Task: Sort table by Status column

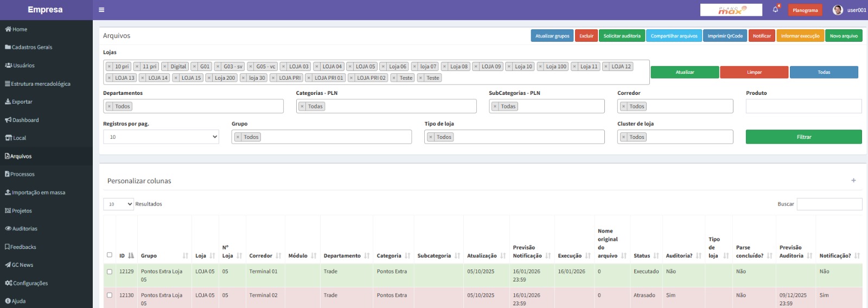Action: (656, 255)
